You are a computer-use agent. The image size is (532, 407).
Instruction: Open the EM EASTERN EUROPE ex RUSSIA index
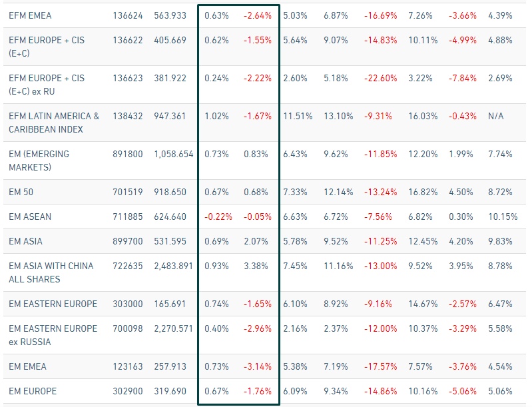[x=53, y=335]
